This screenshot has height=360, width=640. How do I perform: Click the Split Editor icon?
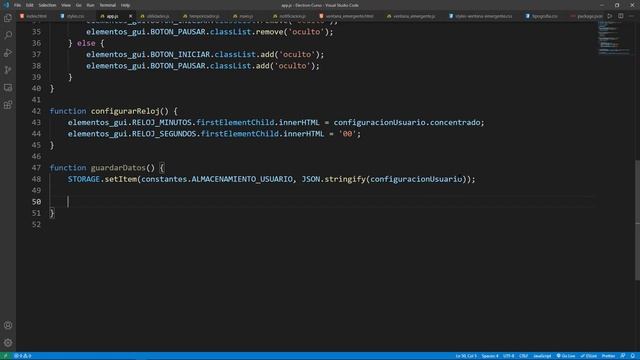620,16
